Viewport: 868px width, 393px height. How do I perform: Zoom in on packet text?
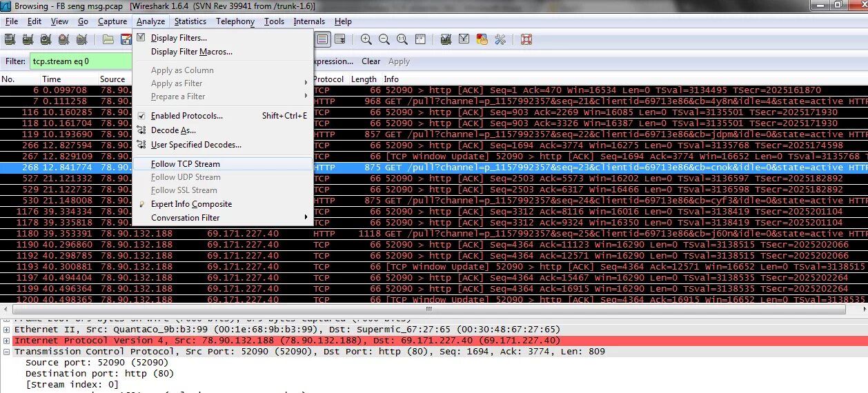[x=366, y=39]
